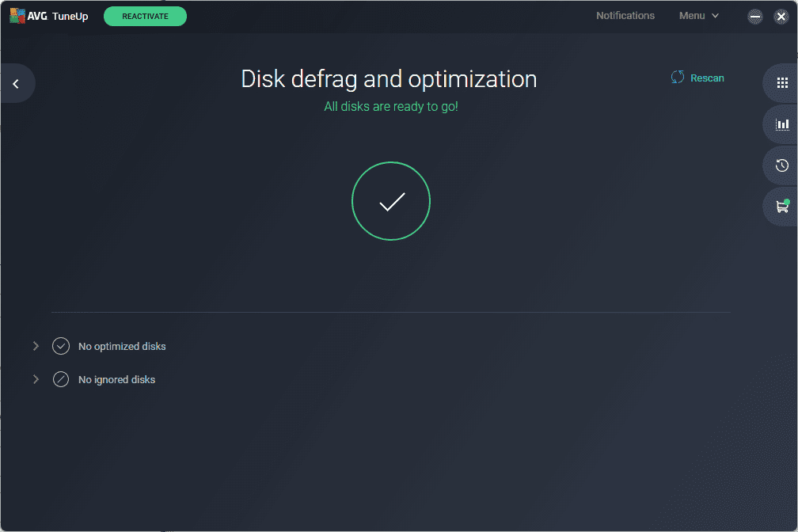The width and height of the screenshot is (798, 532).
Task: Open the Menu dropdown
Action: (x=699, y=16)
